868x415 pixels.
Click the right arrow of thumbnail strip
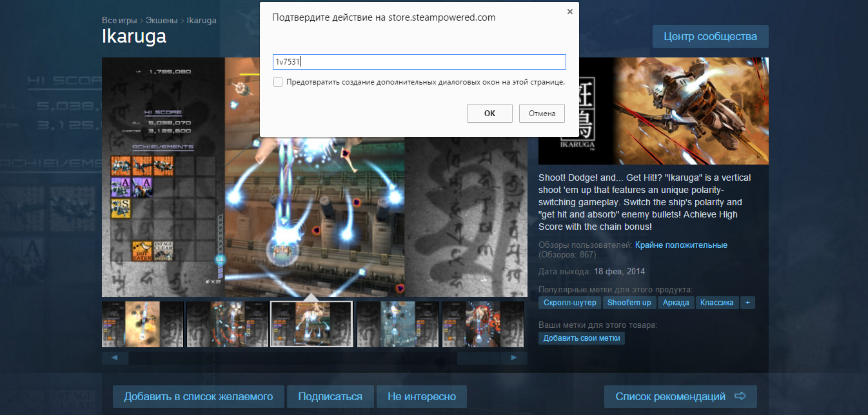[x=514, y=358]
